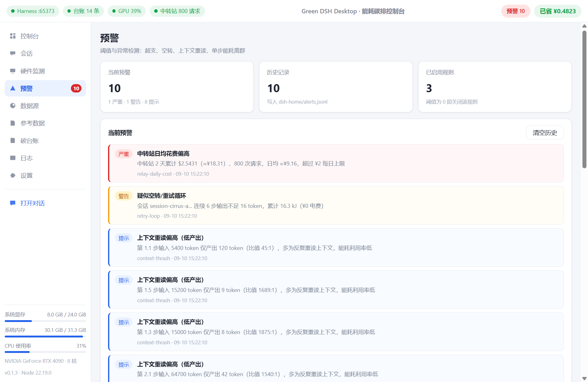
Task: Select the 疑似空转/重试循环 warning title
Action: tap(162, 196)
